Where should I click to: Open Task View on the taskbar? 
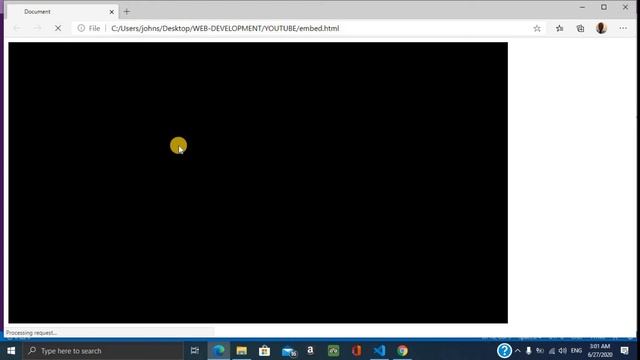195,351
